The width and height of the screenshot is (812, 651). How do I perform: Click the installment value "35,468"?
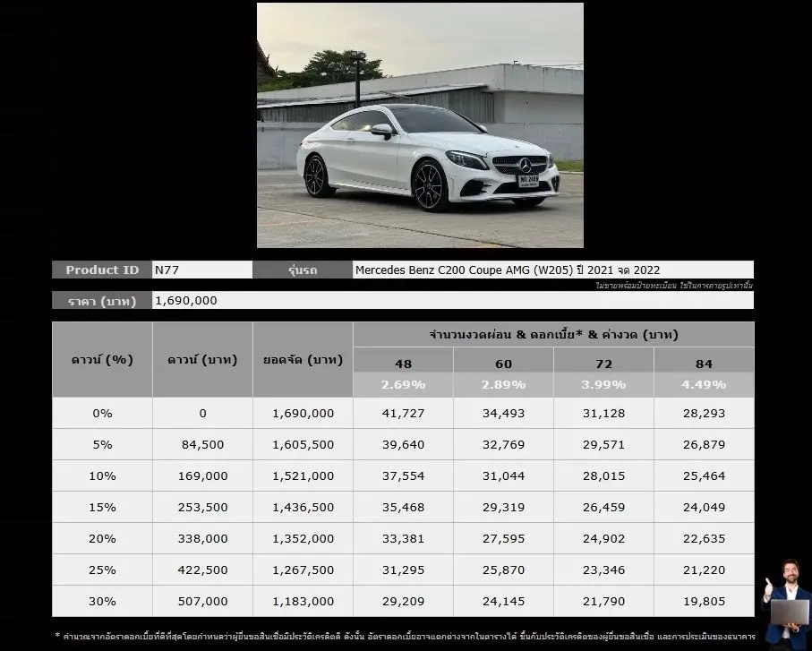point(403,507)
